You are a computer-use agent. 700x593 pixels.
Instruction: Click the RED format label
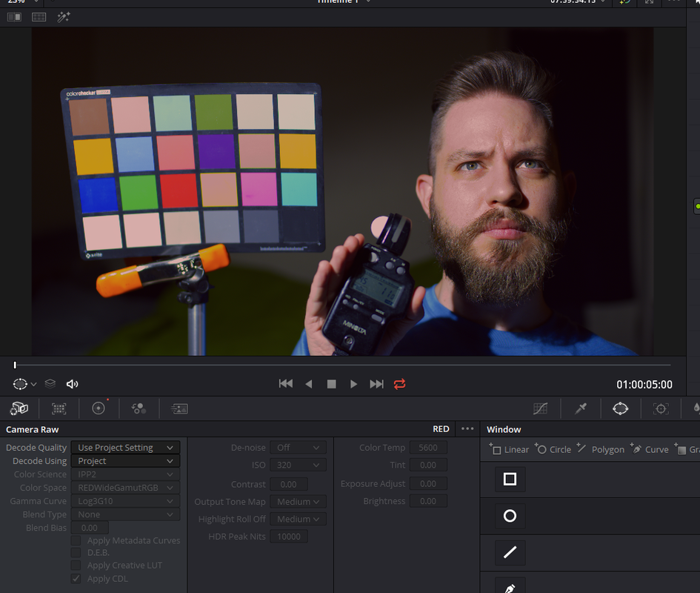(x=441, y=429)
